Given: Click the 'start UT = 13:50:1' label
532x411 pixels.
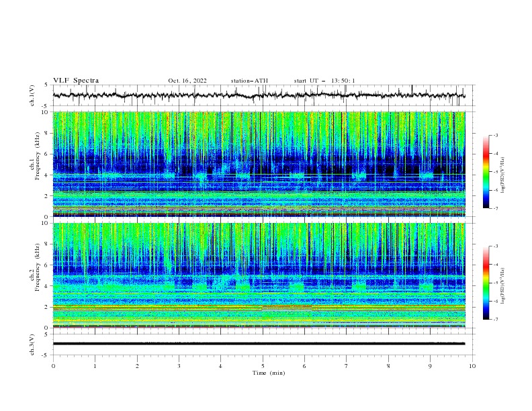Looking at the screenshot, I should click(324, 81).
